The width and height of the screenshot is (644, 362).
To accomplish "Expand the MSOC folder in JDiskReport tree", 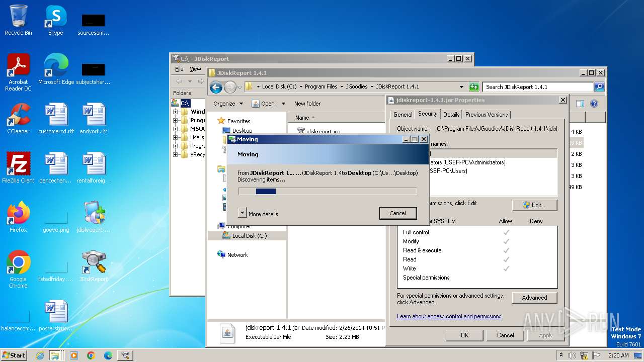I will (x=176, y=129).
